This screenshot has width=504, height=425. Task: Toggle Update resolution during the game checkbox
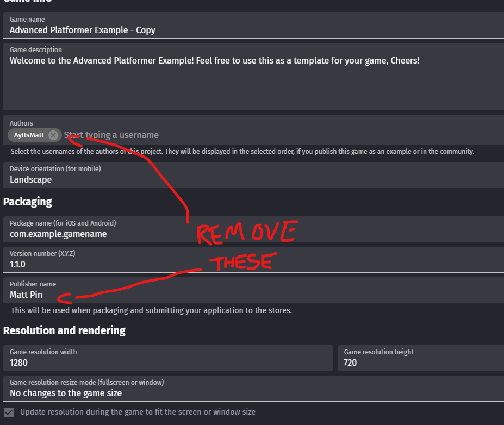(9, 412)
